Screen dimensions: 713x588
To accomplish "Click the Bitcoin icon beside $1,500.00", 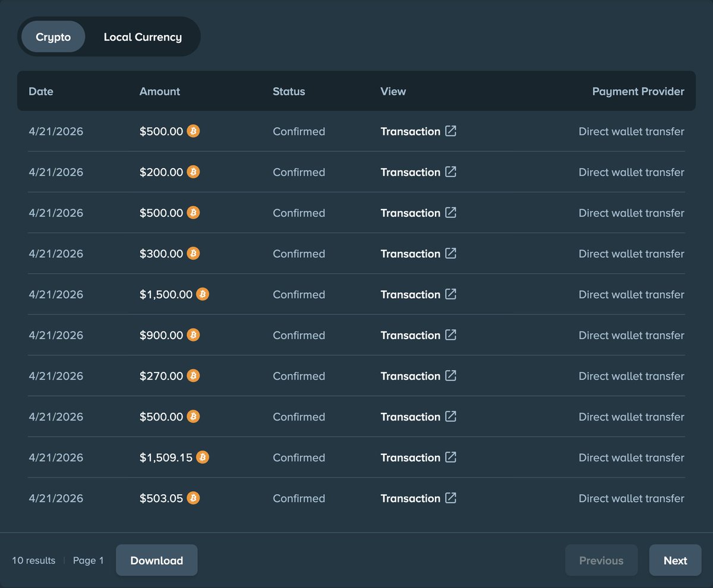I will (203, 294).
